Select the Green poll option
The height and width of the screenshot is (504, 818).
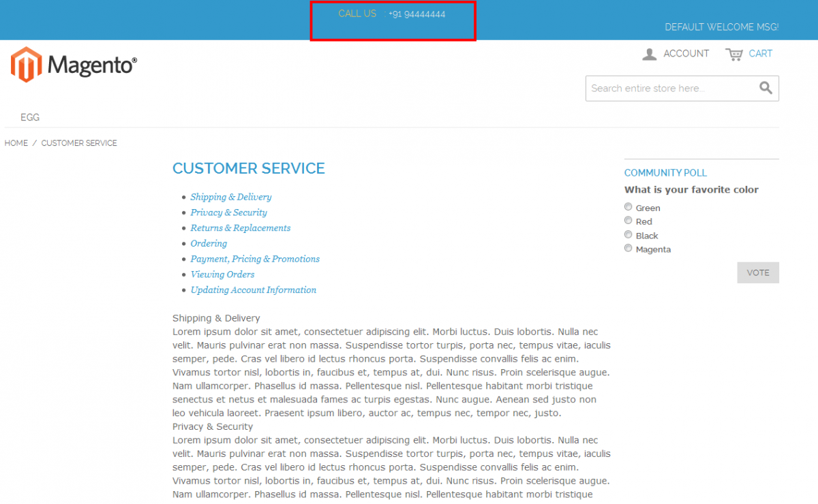tap(628, 206)
